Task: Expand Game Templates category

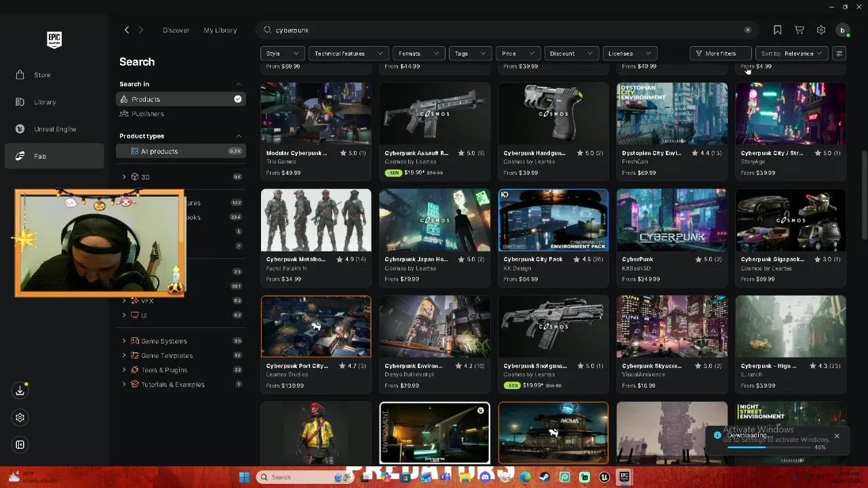Action: pyautogui.click(x=124, y=355)
